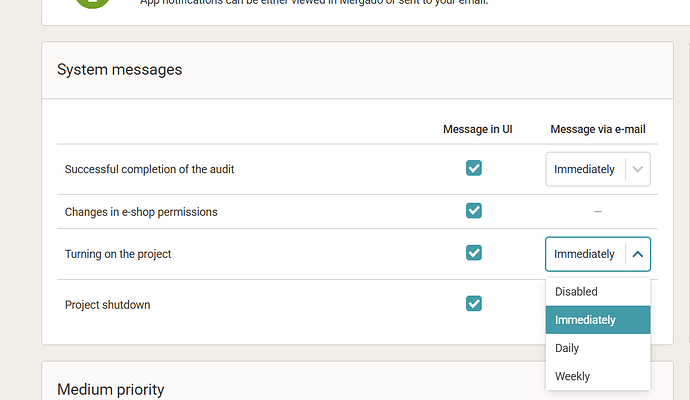Image resolution: width=690 pixels, height=400 pixels.
Task: Click the Message in UI column header
Action: pyautogui.click(x=477, y=130)
